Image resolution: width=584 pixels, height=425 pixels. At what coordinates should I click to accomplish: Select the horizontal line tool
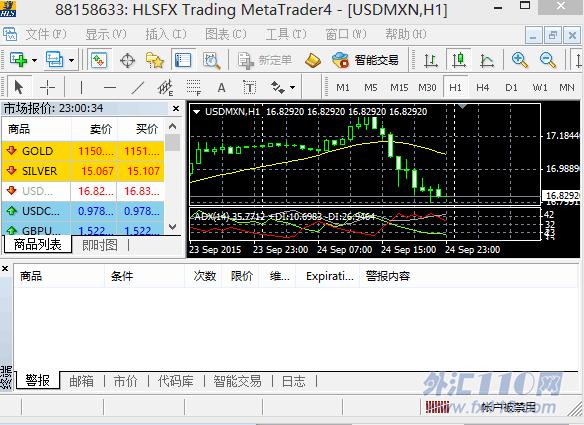point(110,88)
